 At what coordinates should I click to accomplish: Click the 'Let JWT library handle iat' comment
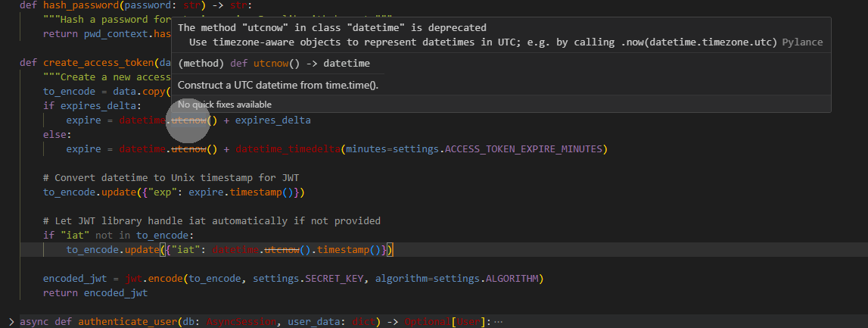coord(211,221)
